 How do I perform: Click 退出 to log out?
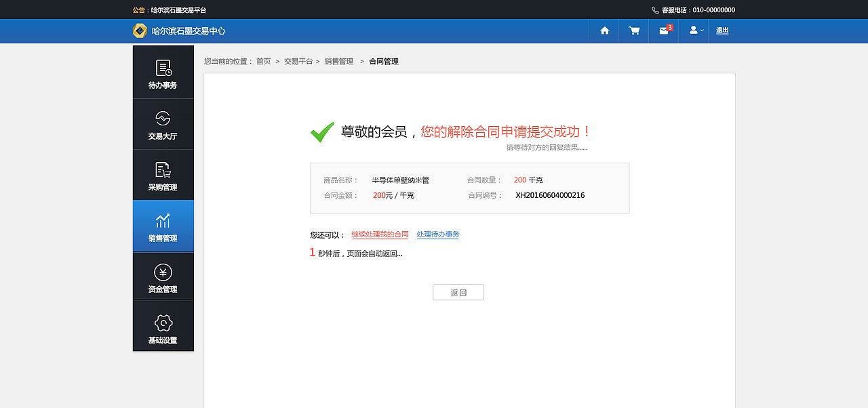[722, 30]
